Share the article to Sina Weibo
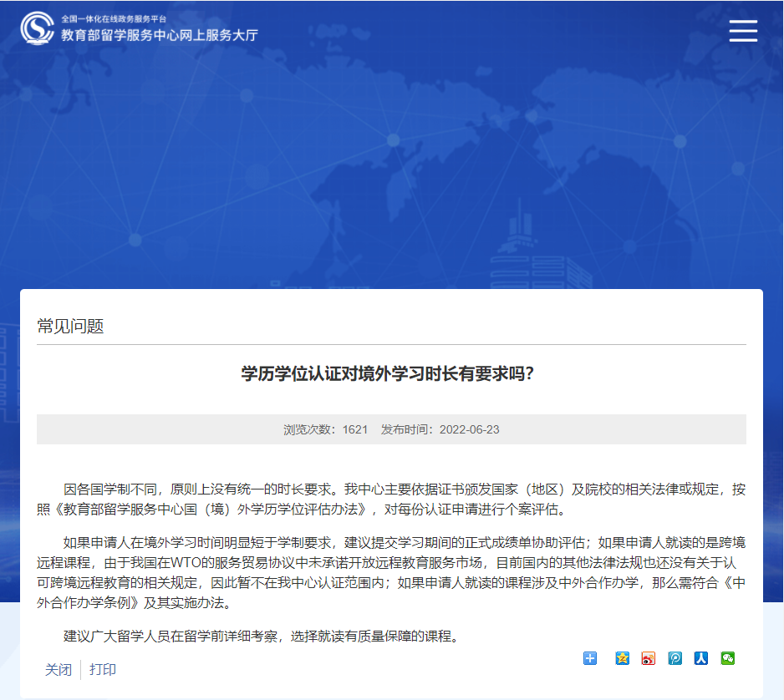 pos(648,658)
